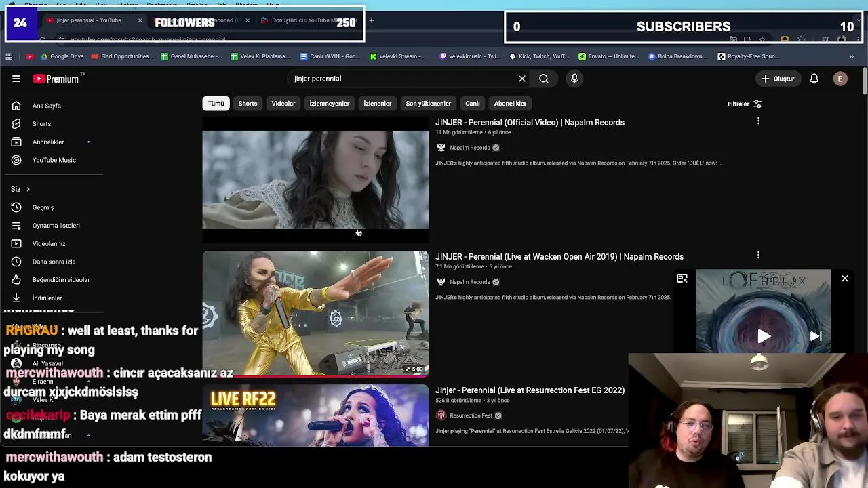
Task: Open JINJER Perennial Official Video title
Action: click(530, 123)
